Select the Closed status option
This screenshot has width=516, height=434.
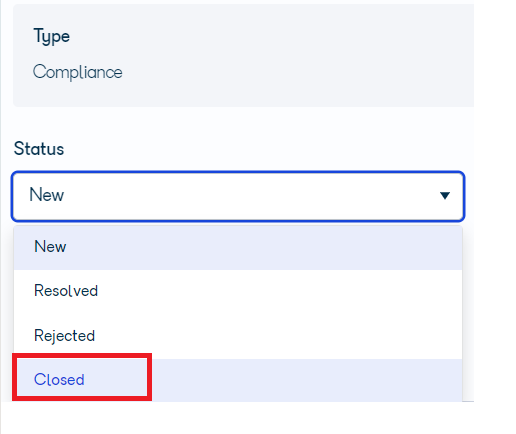point(238,380)
